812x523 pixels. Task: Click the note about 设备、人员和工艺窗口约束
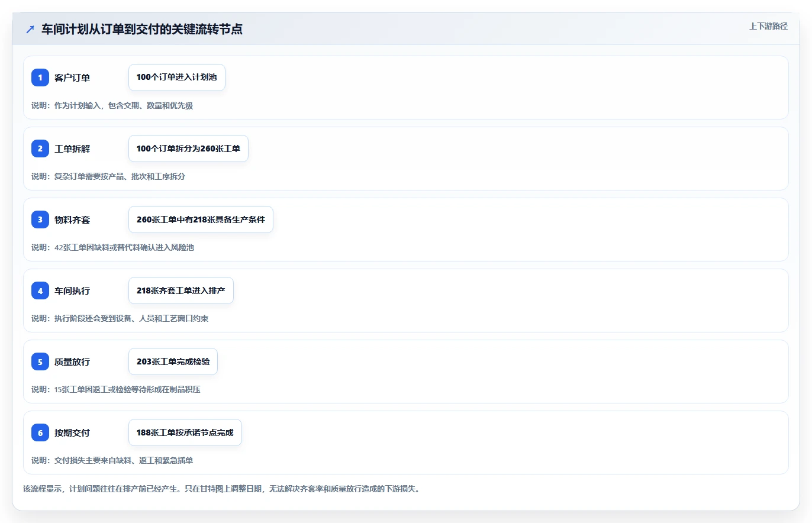click(120, 318)
